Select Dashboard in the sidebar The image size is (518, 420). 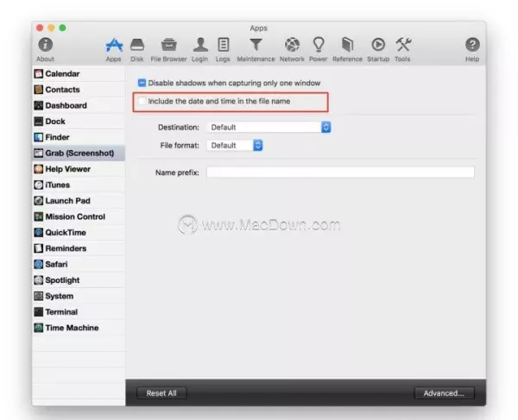pos(79,105)
